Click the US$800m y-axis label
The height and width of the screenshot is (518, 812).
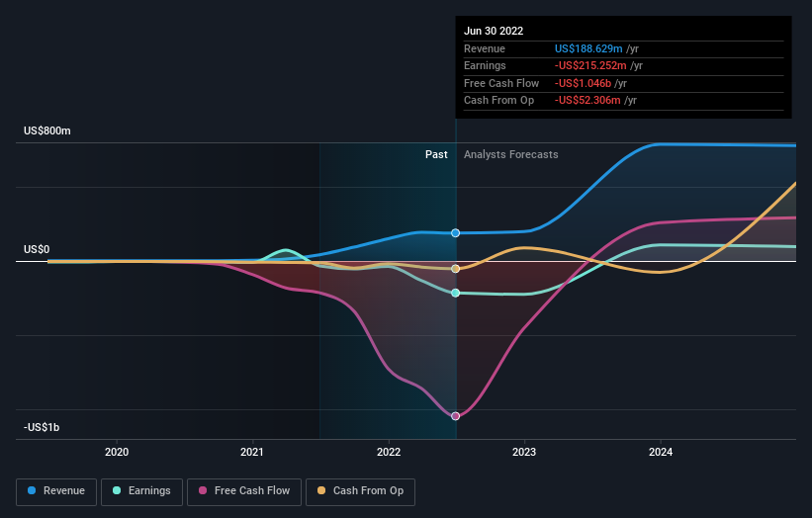[x=47, y=130]
